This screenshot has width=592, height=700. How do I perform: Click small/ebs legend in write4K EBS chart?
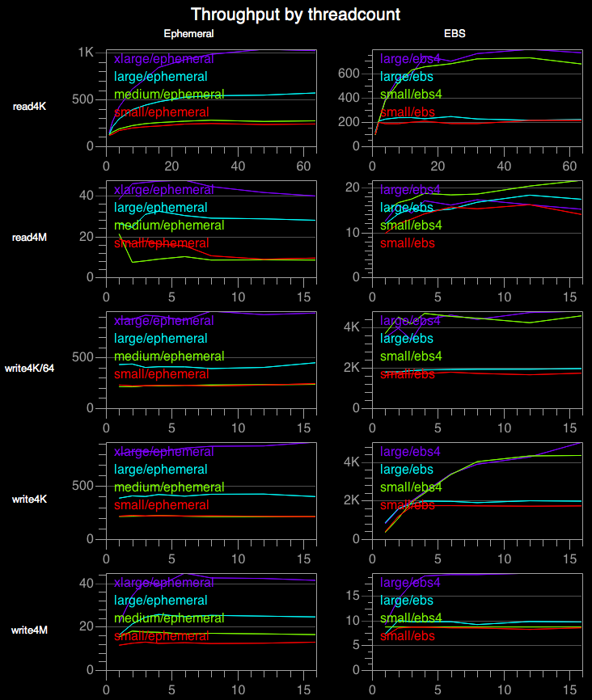408,505
